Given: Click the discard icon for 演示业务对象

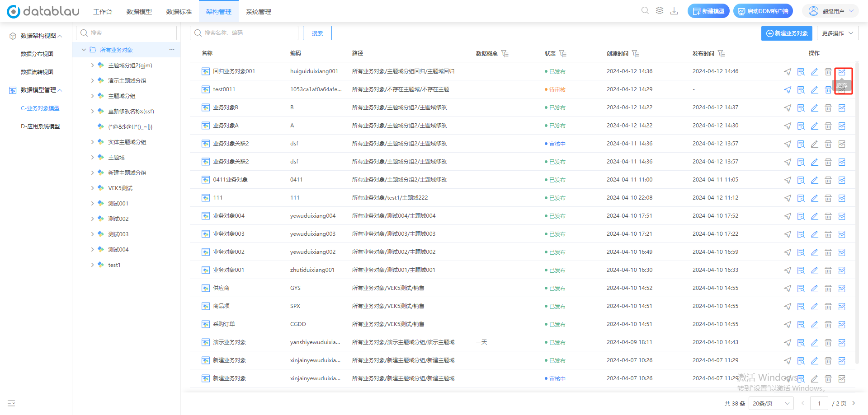Looking at the screenshot, I should [x=842, y=343].
